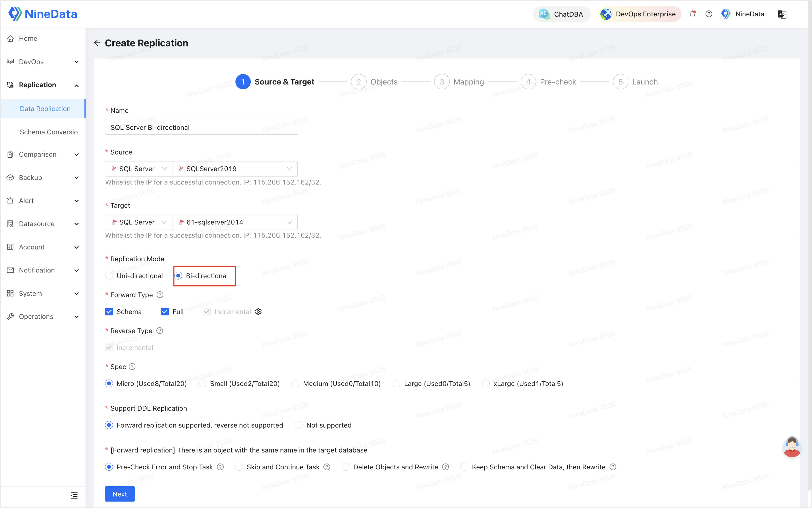Click the DevOps sidebar icon

click(x=10, y=62)
